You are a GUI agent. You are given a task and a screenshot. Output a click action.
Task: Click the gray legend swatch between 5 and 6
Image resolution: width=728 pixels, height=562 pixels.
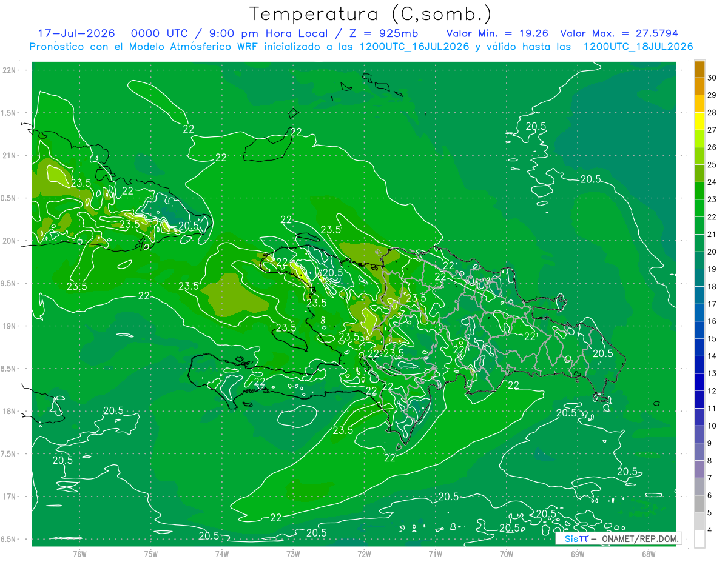[x=699, y=504]
